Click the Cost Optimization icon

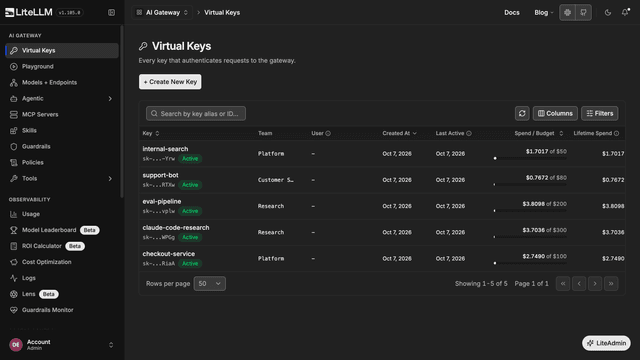13,262
